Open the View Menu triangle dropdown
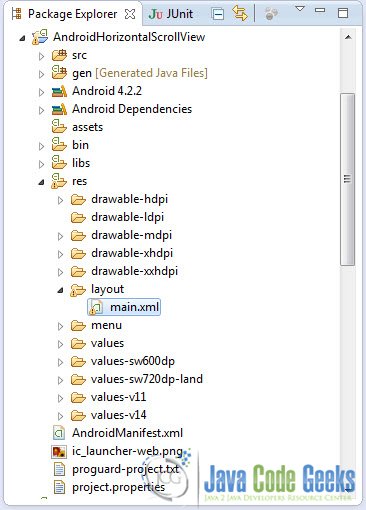Viewport: 366px width, 510px height. 300,9
